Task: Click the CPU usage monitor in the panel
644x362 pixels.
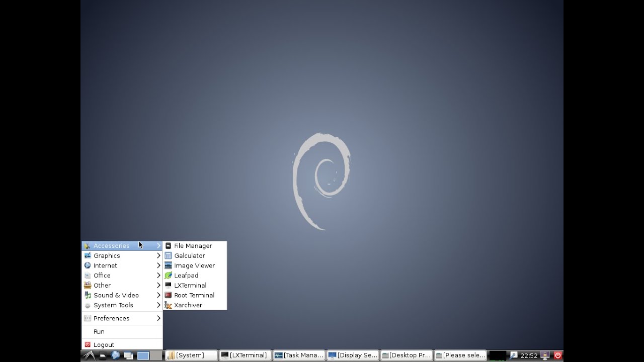Action: (x=498, y=355)
